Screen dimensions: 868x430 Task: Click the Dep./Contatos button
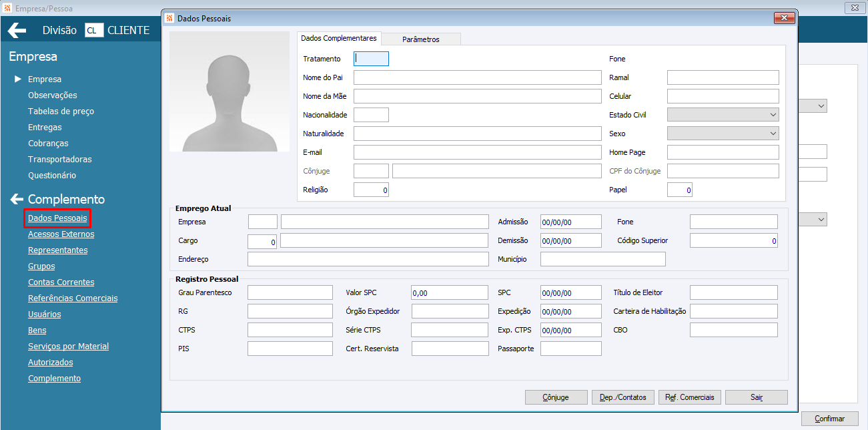pyautogui.click(x=623, y=397)
